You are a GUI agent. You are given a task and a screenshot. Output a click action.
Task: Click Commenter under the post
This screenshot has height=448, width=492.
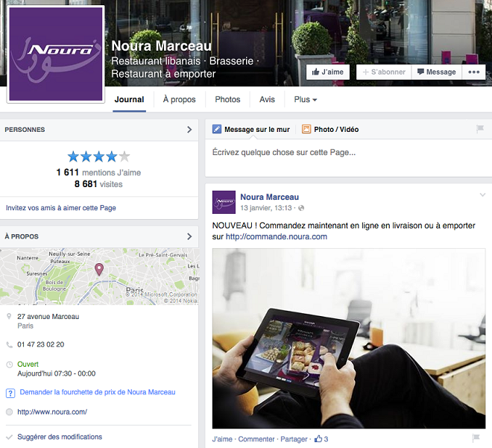(x=256, y=439)
